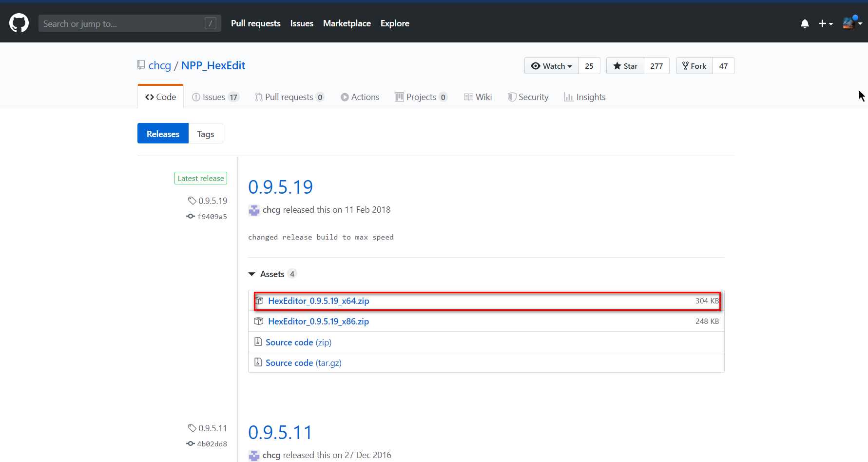Download HexEditor_0.9.5.19_x86.zip
This screenshot has height=462, width=868.
(319, 321)
